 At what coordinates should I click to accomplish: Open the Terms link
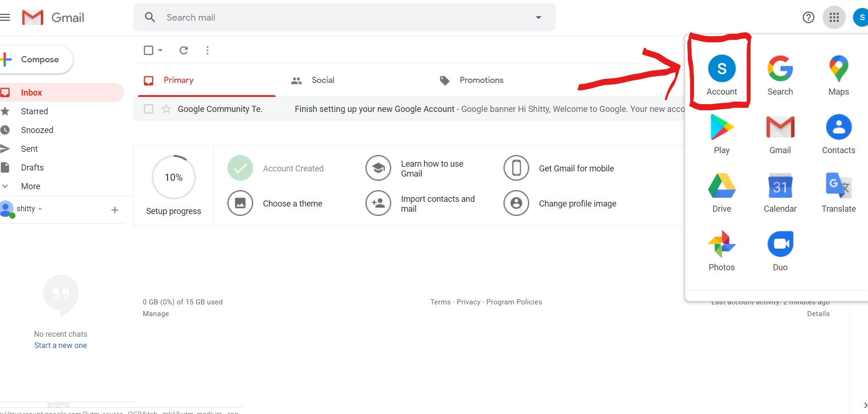pos(440,302)
